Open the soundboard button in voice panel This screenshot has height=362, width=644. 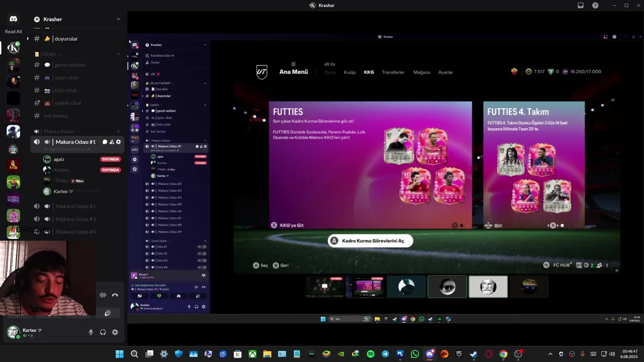click(108, 313)
